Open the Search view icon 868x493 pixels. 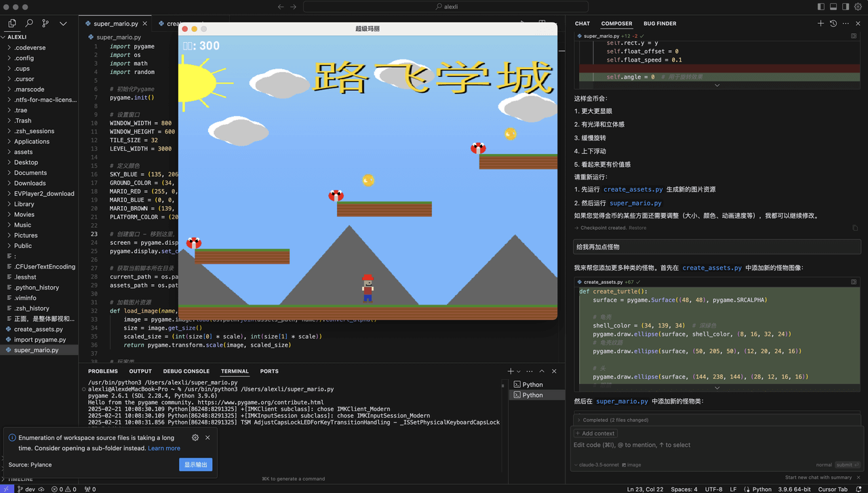click(28, 23)
